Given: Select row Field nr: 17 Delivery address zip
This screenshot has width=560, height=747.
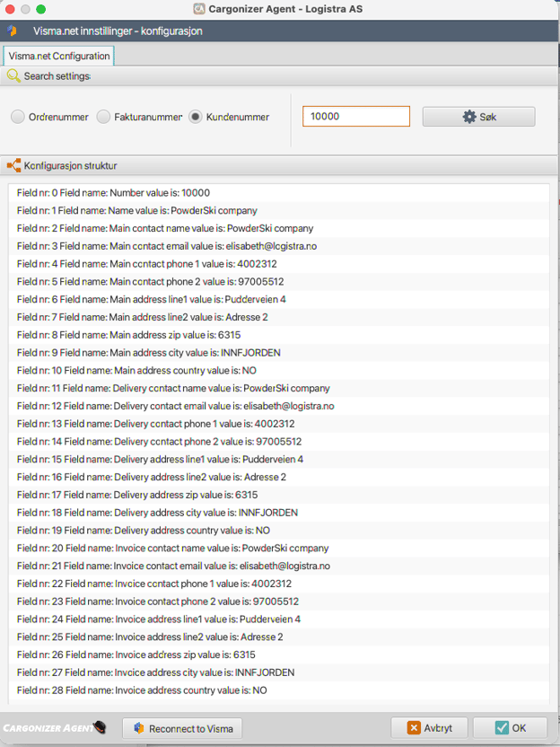Looking at the screenshot, I should coord(279,495).
